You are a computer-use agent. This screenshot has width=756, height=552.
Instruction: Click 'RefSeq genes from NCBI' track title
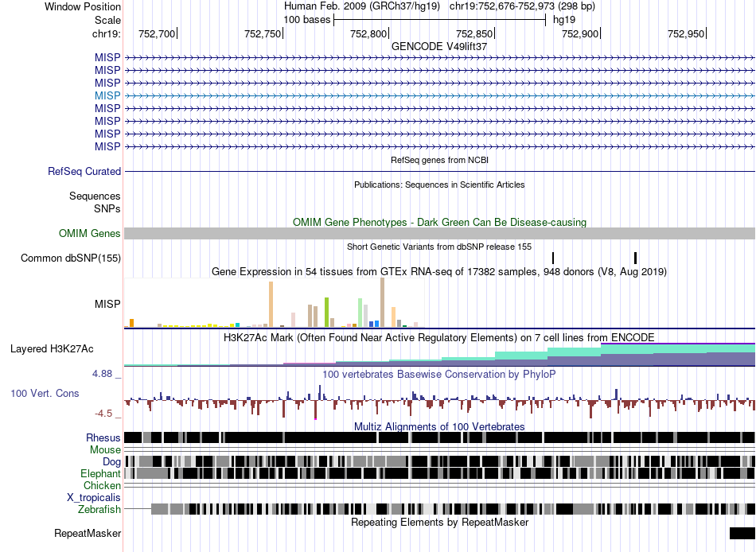pyautogui.click(x=439, y=160)
